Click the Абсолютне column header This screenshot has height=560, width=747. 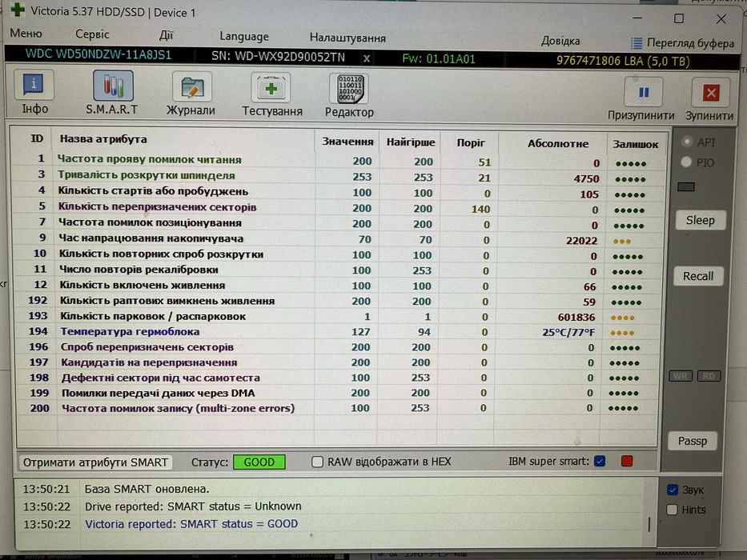(x=558, y=143)
